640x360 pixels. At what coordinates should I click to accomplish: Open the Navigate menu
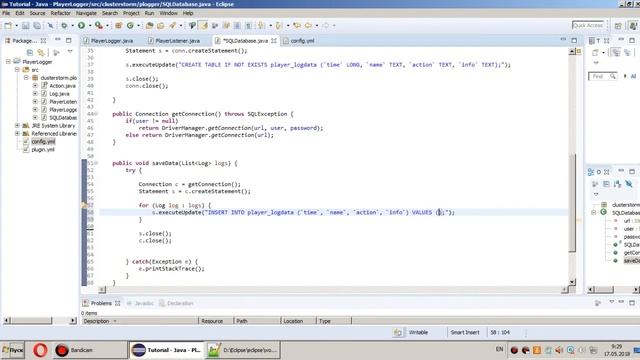86,13
